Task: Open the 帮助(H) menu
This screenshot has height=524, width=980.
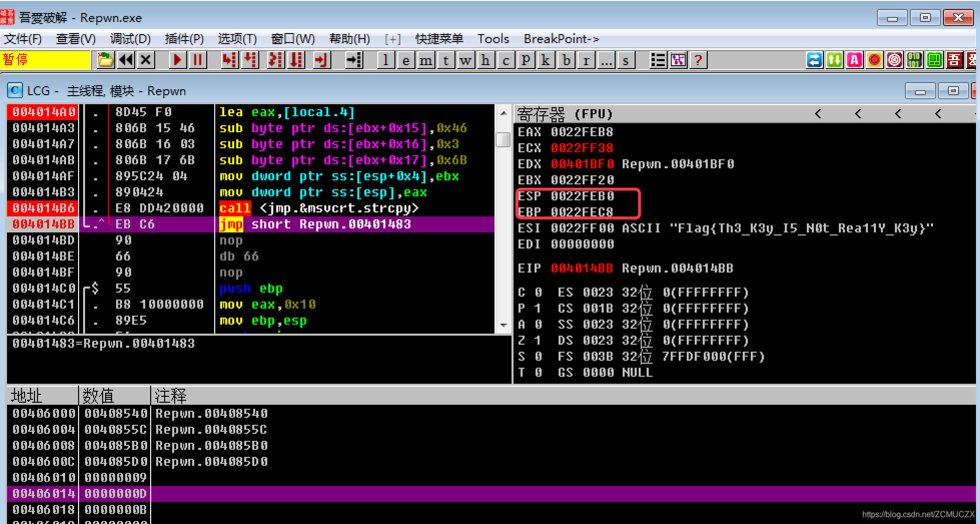Action: click(349, 39)
